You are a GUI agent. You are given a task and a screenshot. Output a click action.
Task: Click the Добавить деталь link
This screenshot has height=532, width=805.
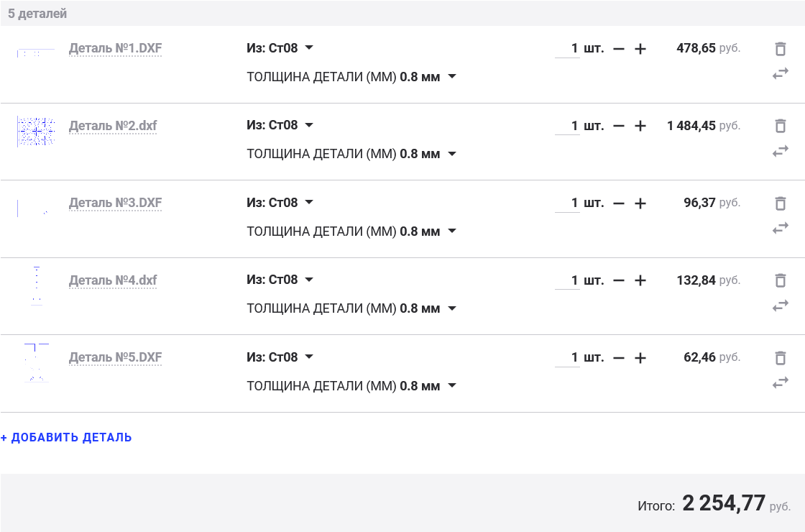pos(66,437)
